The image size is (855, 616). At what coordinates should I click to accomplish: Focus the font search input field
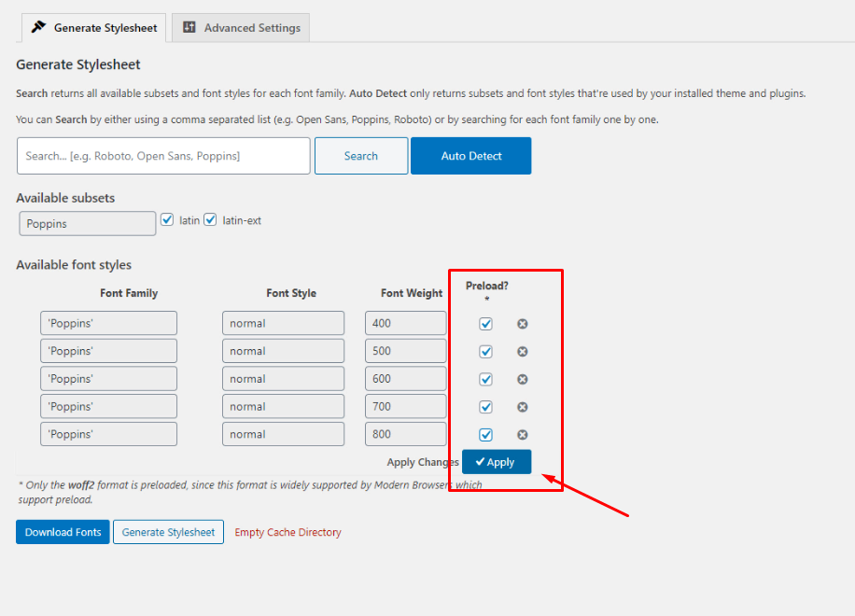(x=163, y=156)
